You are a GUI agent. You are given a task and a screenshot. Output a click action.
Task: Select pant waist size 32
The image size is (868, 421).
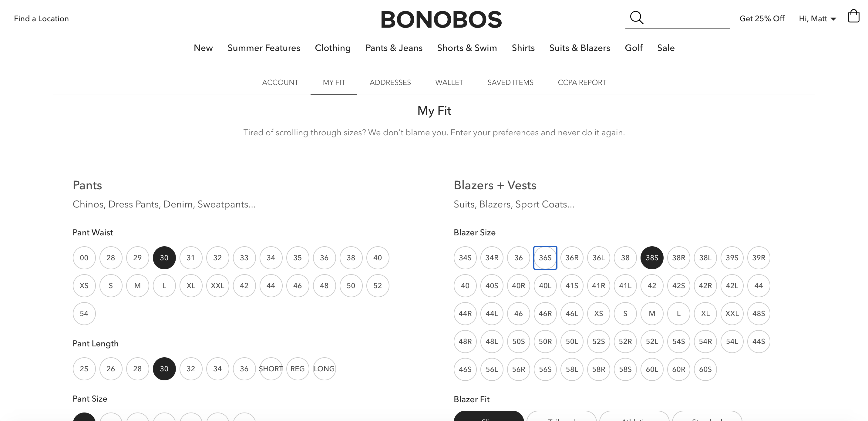point(217,258)
